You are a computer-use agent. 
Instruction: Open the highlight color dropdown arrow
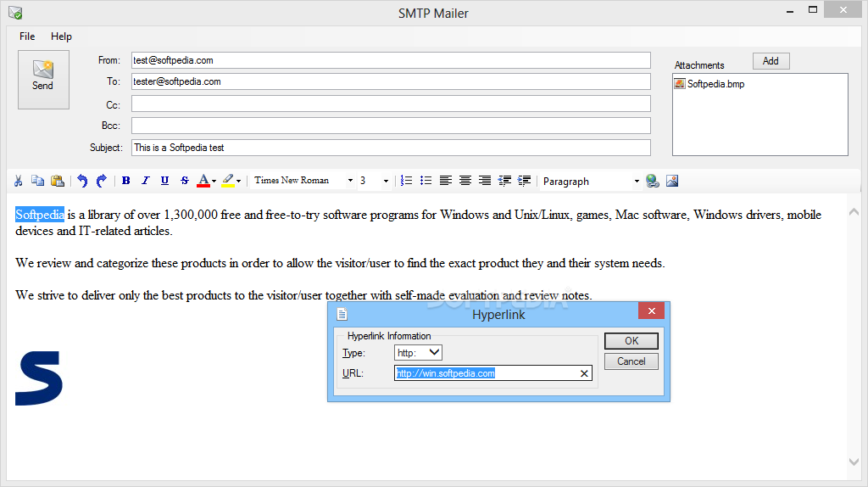[x=238, y=182]
